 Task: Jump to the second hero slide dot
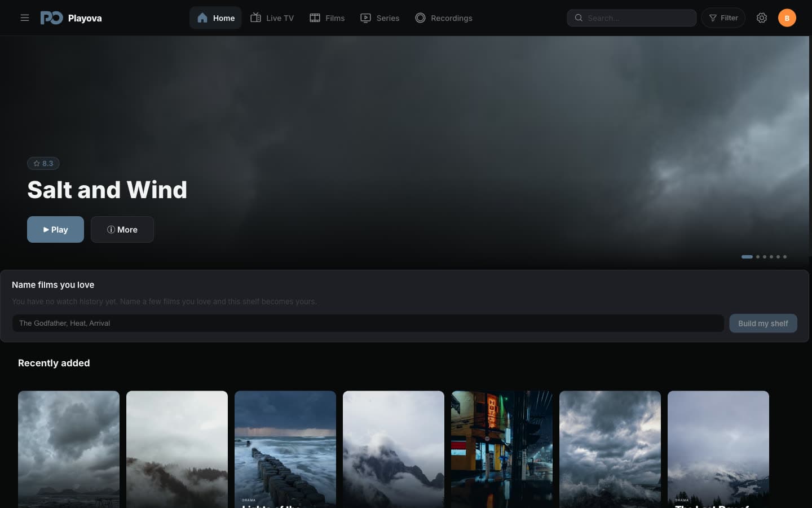coord(758,257)
